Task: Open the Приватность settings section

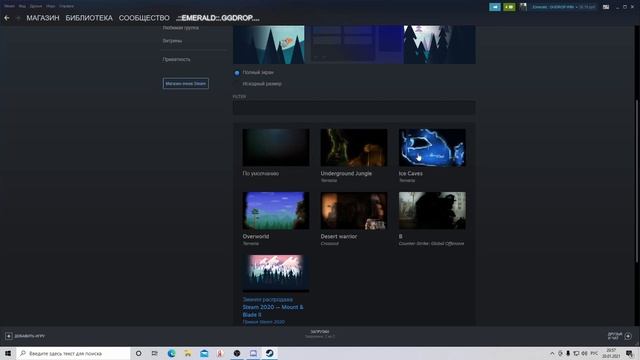Action: 176,59
